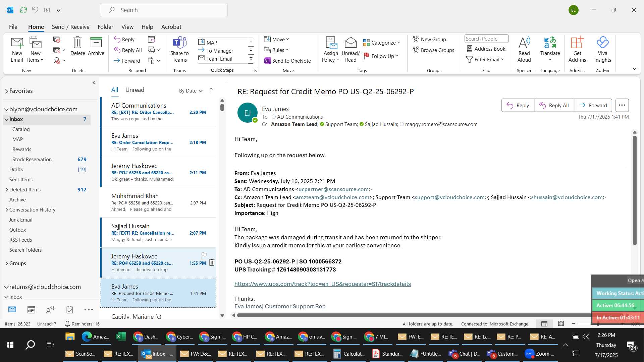Open the Folder tab
This screenshot has width=644, height=362.
(105, 27)
